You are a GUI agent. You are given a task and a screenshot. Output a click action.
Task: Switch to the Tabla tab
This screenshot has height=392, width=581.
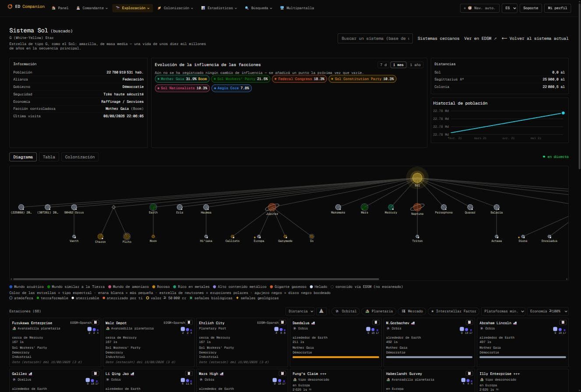[49, 157]
